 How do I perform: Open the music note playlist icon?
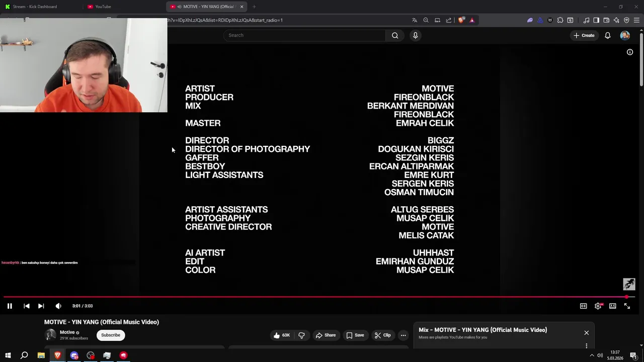[586, 20]
